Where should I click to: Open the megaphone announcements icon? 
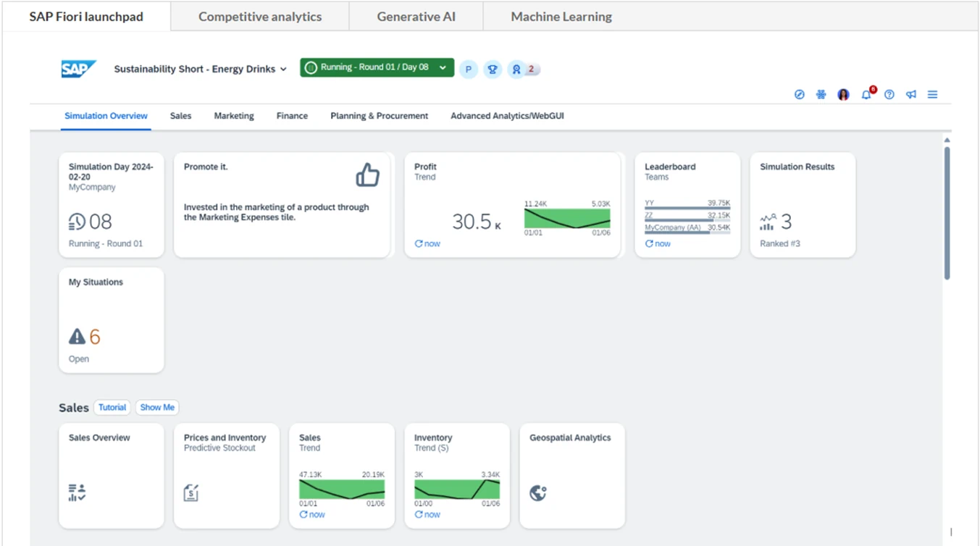(x=911, y=95)
